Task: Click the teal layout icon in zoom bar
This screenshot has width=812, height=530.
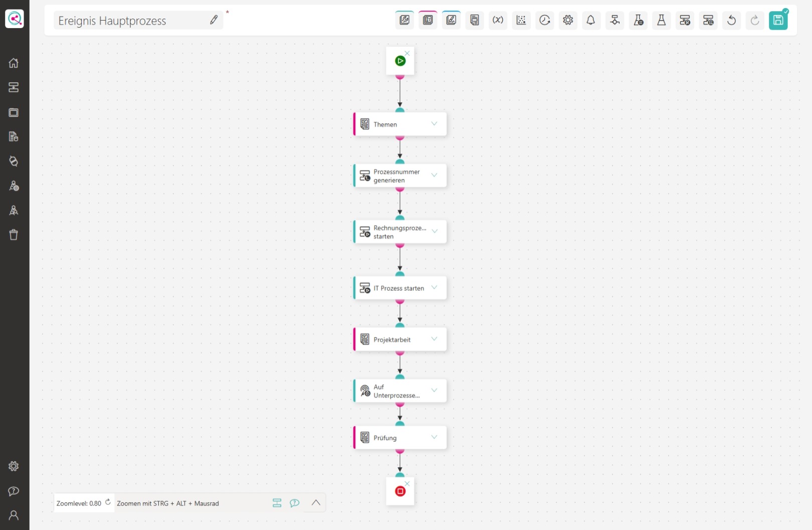Action: [x=277, y=503]
